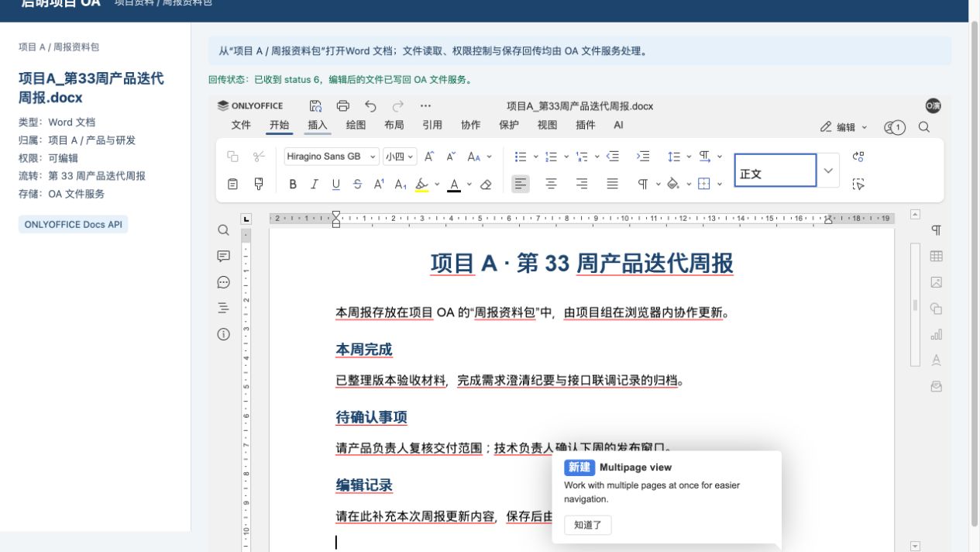Open the 编辑 editing mode dropdown

(844, 127)
